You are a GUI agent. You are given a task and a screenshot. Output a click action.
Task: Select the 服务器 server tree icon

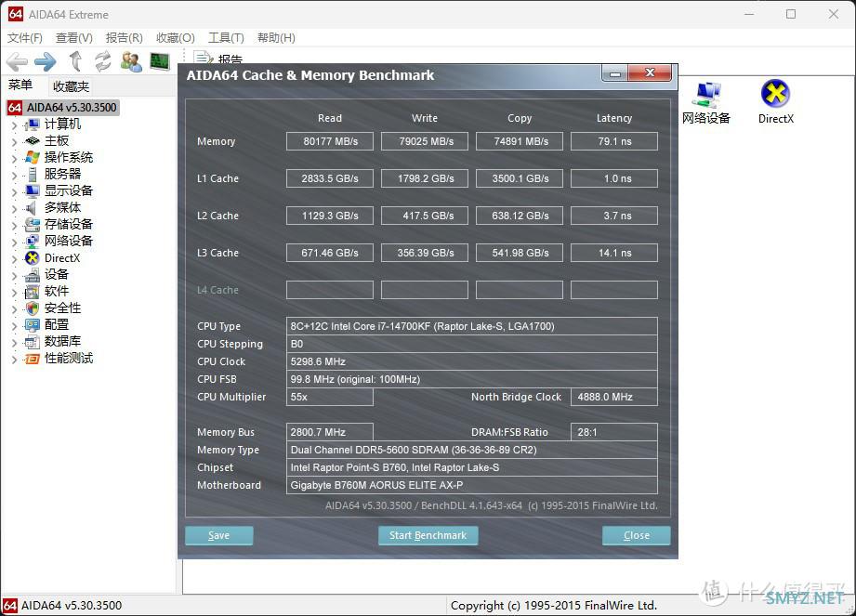point(33,175)
